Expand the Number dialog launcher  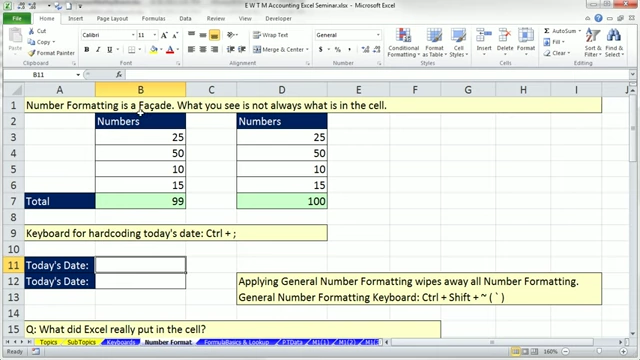tap(379, 63)
